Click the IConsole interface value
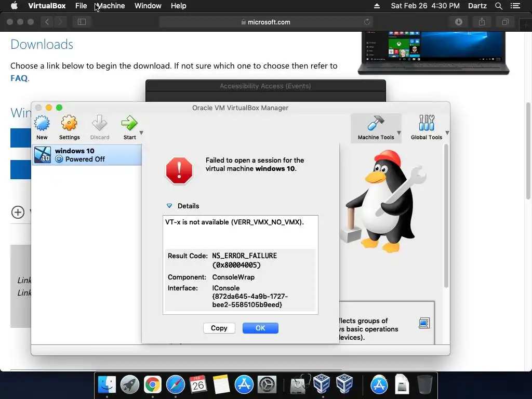 (250, 296)
